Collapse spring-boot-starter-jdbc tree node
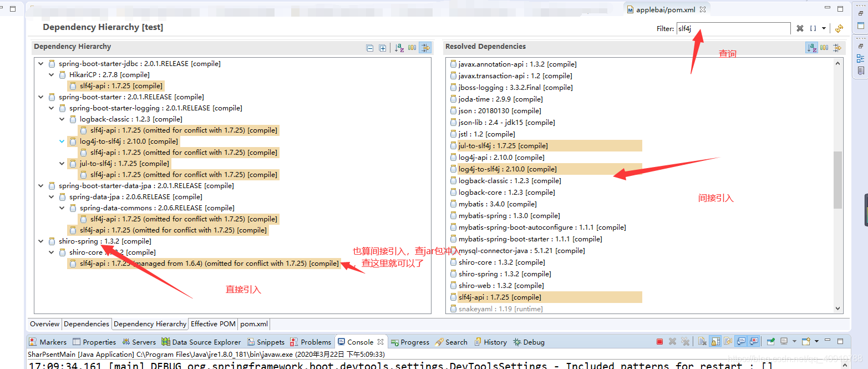The image size is (868, 369). coord(41,64)
